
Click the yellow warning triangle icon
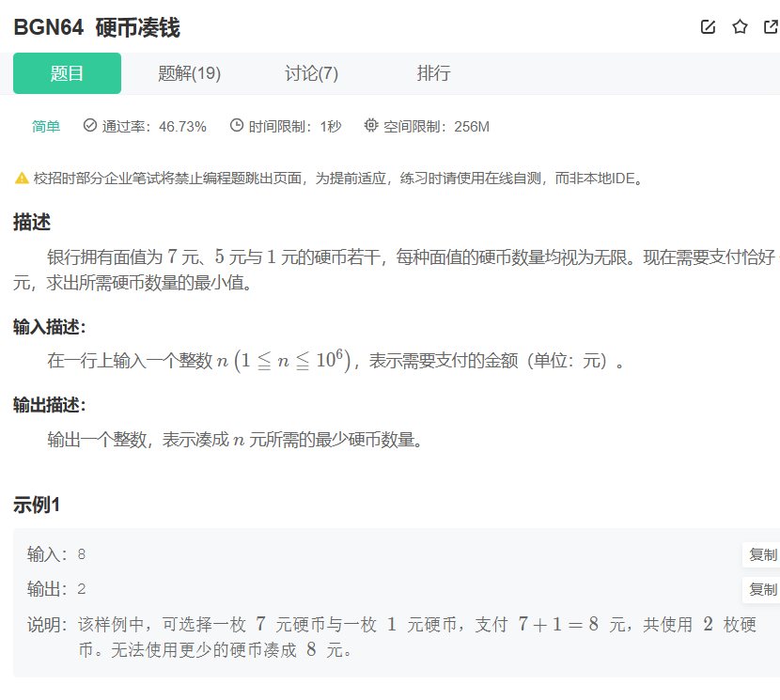pos(22,179)
